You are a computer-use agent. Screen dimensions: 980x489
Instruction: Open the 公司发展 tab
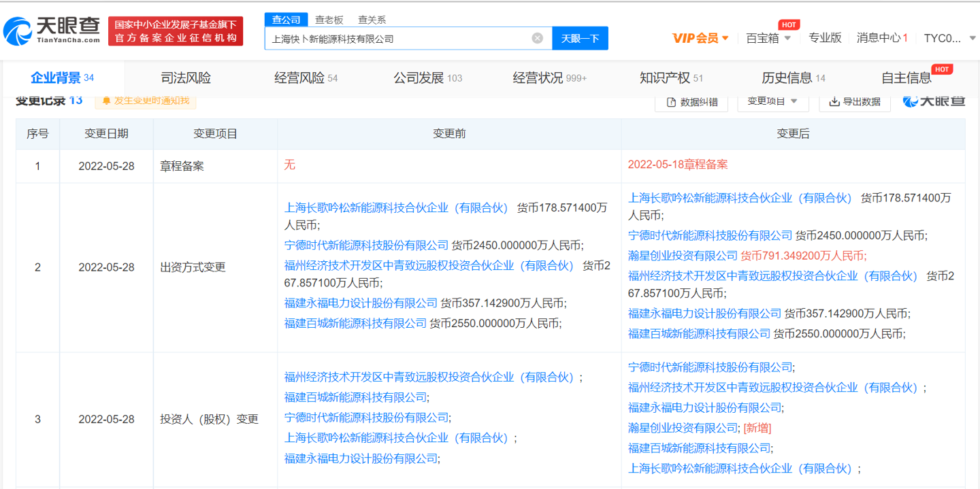tap(427, 78)
